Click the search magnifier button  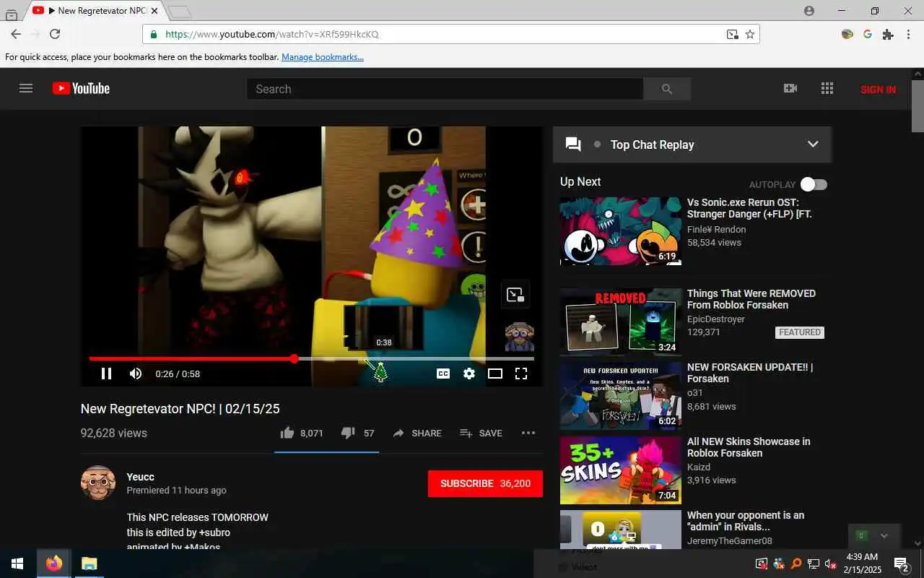(x=667, y=89)
